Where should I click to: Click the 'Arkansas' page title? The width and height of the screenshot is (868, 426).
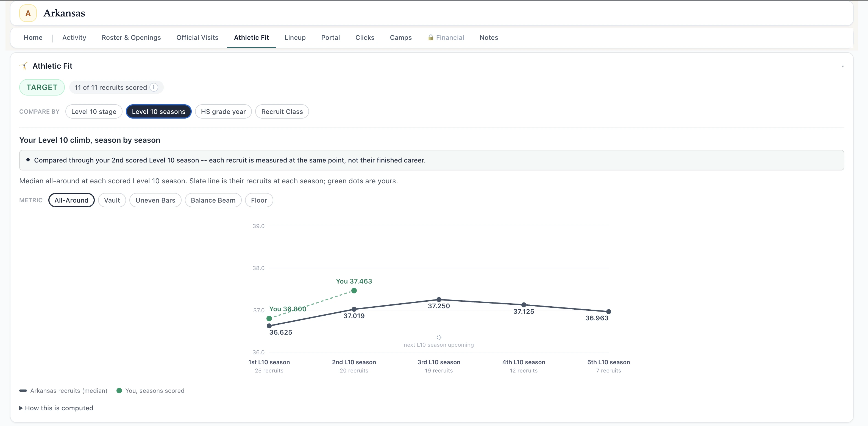[x=64, y=13]
